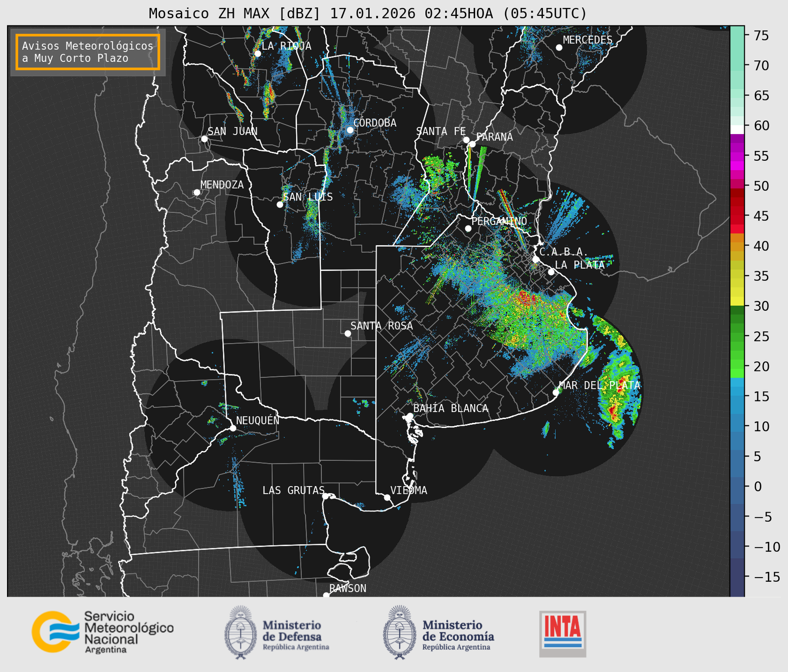This screenshot has height=672, width=788.
Task: Click the 75 dBZ scale label
Action: (761, 36)
